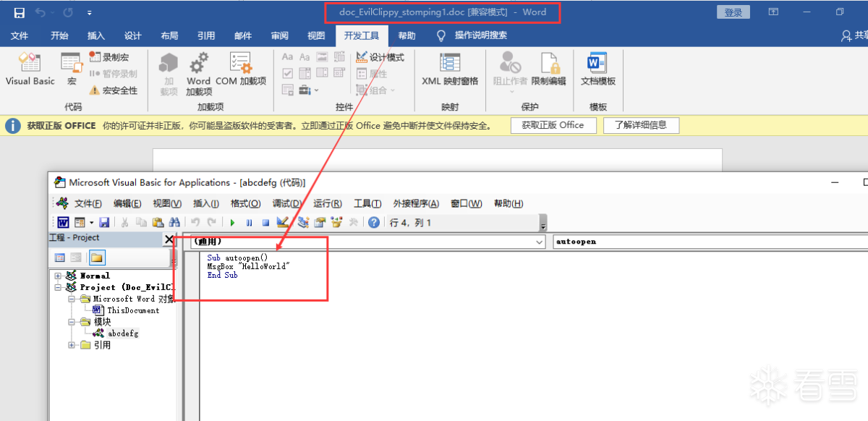Open 文档模板 document template dialog
This screenshot has width=868, height=421.
[597, 69]
